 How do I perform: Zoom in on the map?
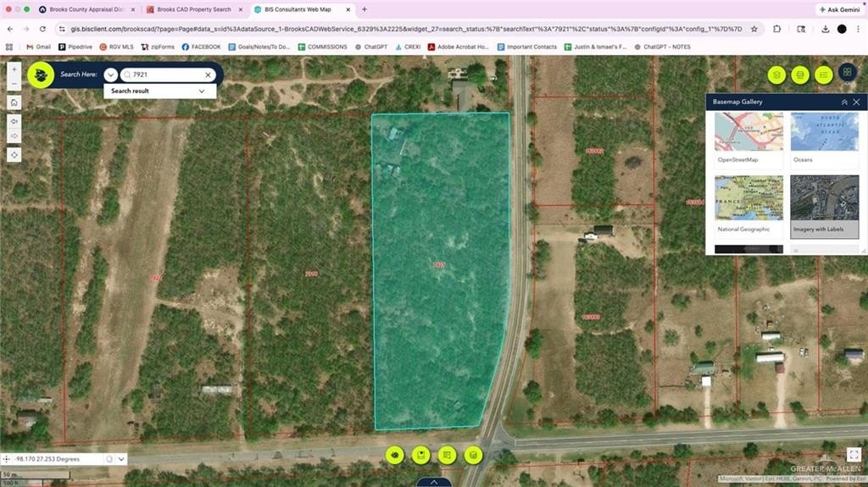pyautogui.click(x=14, y=69)
